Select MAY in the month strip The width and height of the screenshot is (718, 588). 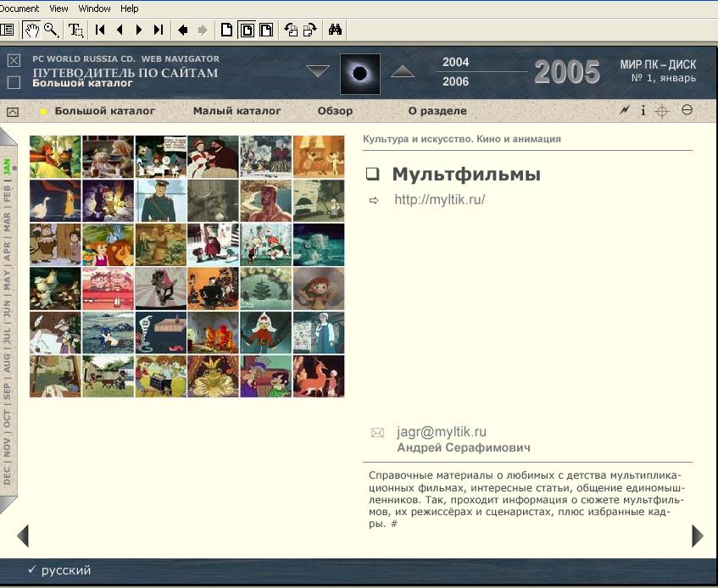pos(7,280)
